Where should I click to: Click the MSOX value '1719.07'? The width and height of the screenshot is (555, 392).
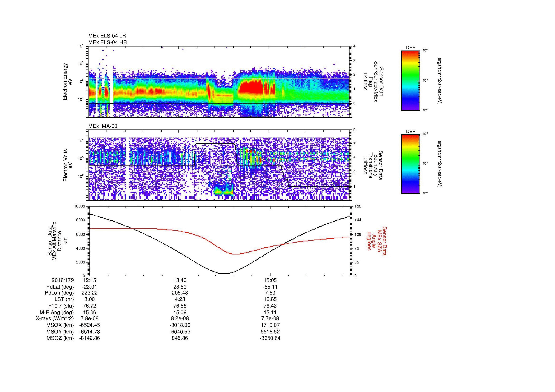tap(270, 325)
